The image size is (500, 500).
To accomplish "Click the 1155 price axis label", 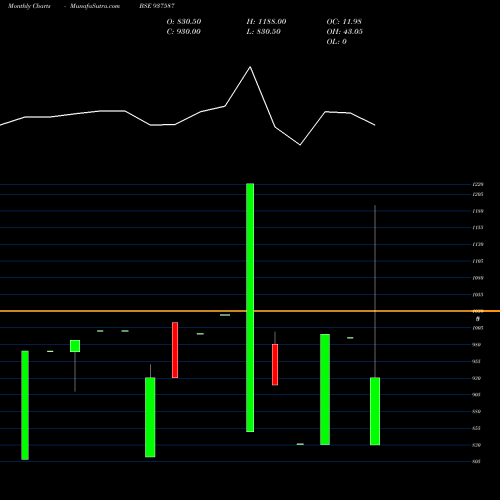I will (x=478, y=228).
